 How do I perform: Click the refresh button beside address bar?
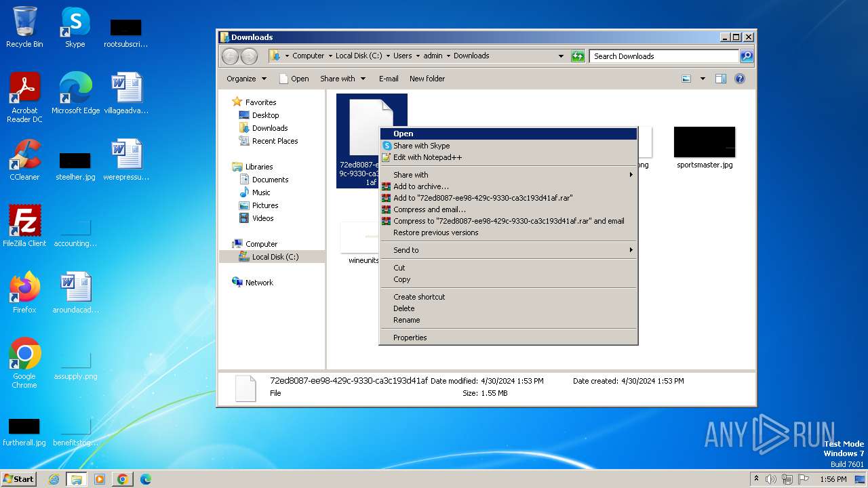pos(578,56)
